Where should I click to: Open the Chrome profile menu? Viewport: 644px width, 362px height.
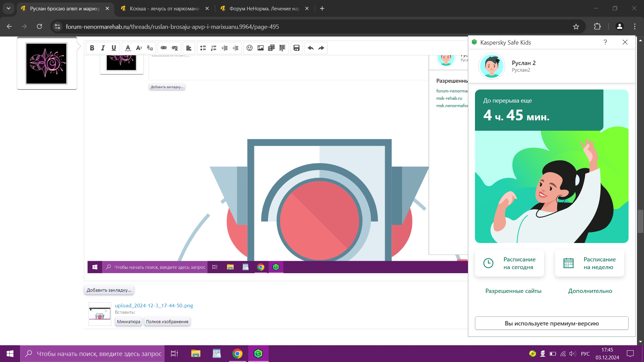pyautogui.click(x=620, y=26)
